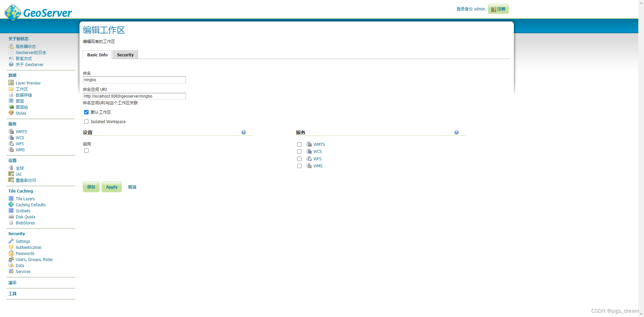The height and width of the screenshot is (317, 644).
Task: Click the GeoServer logs document icon
Action: click(11, 52)
